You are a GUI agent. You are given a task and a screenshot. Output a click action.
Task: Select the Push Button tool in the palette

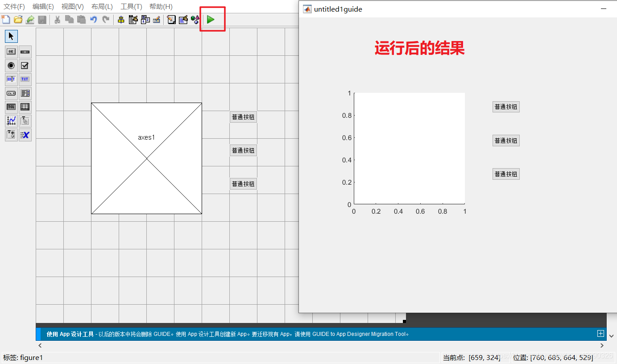(x=11, y=51)
